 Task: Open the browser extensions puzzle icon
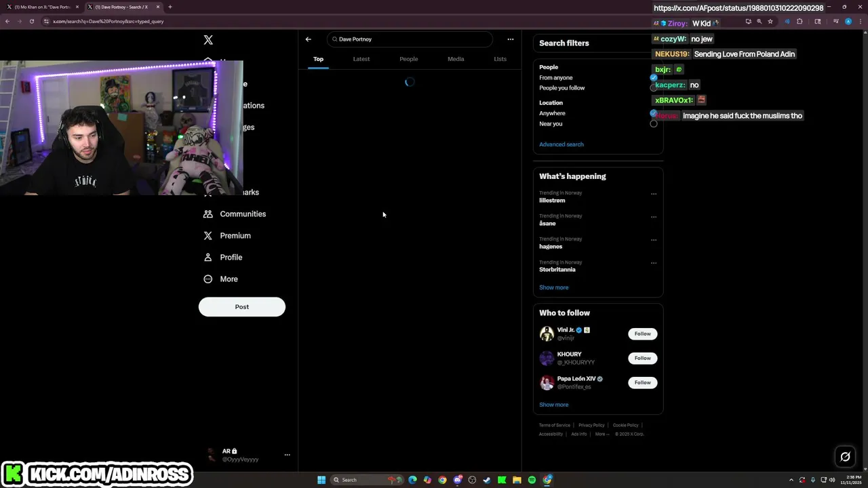[800, 21]
